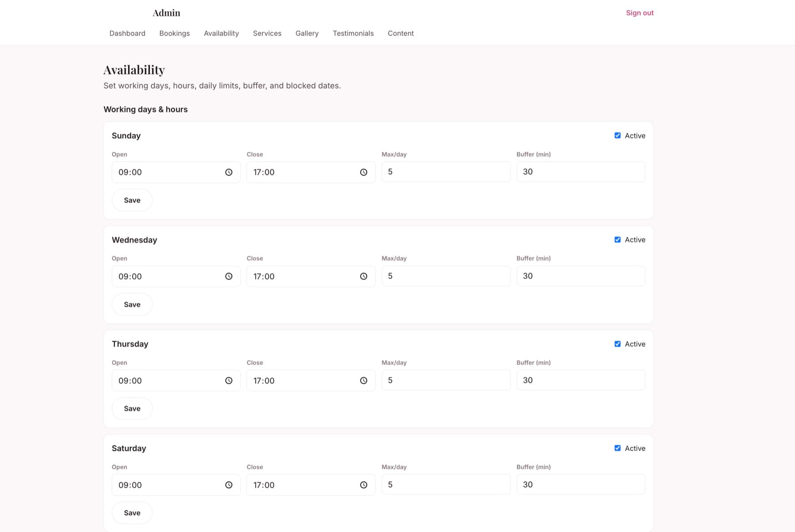Focus Saturday's Max/day field
This screenshot has width=795, height=532.
[446, 484]
